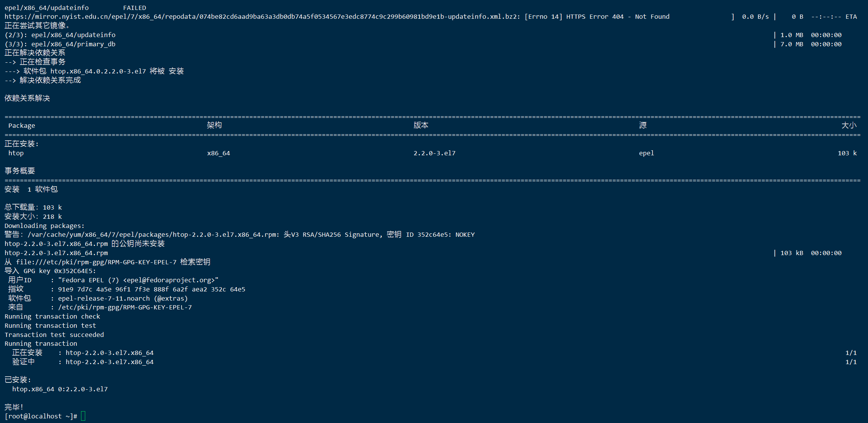This screenshot has width=868, height=423.
Task: Click the 'Transaction test succeeded' line
Action: coord(54,335)
